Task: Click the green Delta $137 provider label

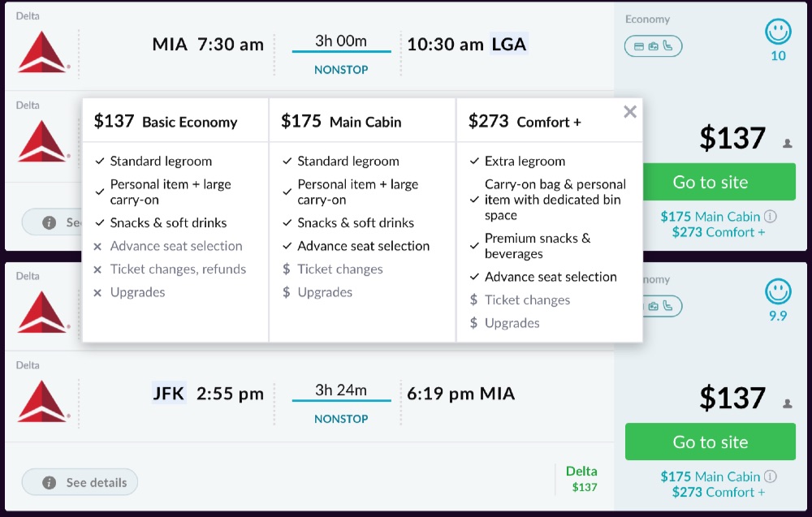Action: tap(581, 479)
